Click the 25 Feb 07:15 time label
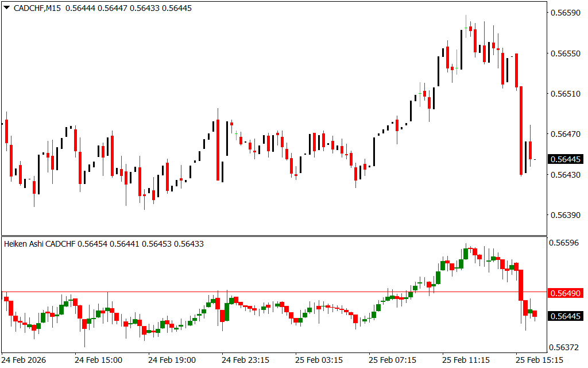Viewport: 588px width, 368px height. pos(392,360)
